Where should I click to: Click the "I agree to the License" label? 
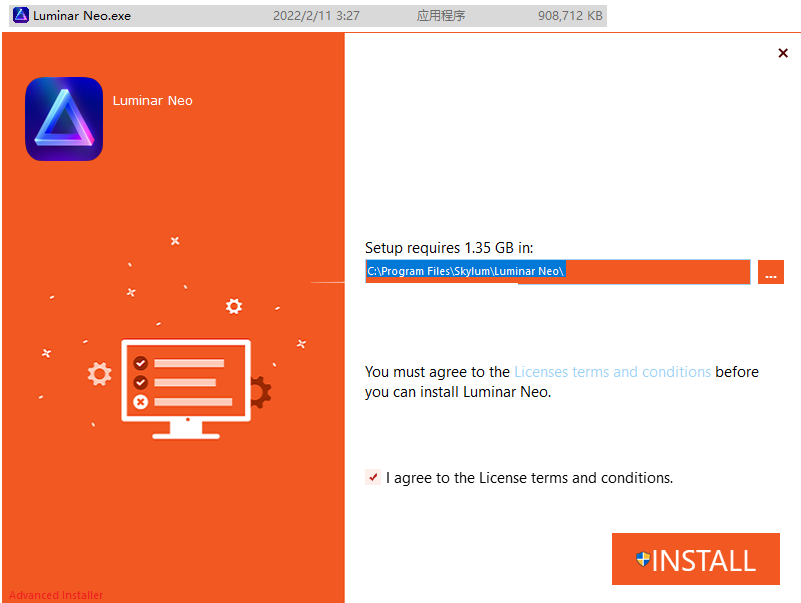529,478
